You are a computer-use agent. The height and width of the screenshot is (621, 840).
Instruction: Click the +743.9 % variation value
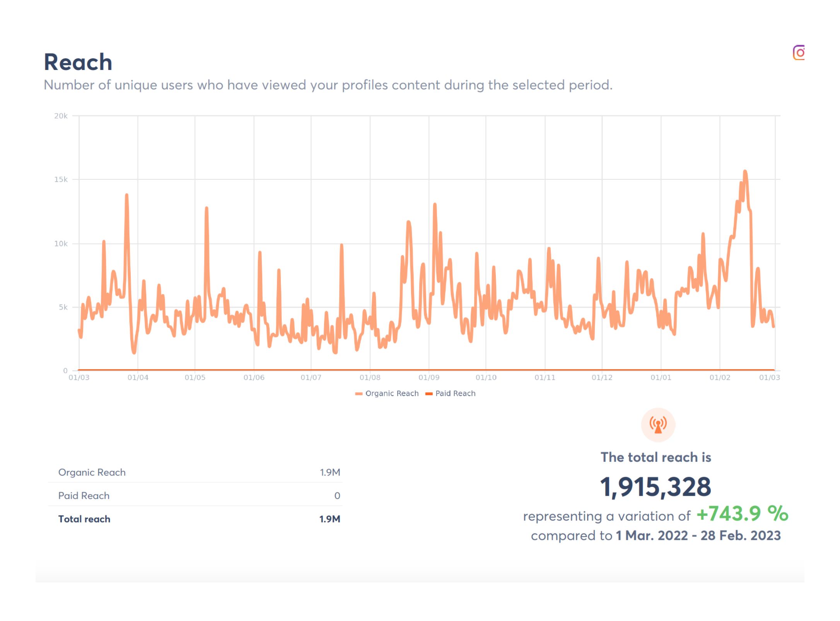pyautogui.click(x=740, y=515)
